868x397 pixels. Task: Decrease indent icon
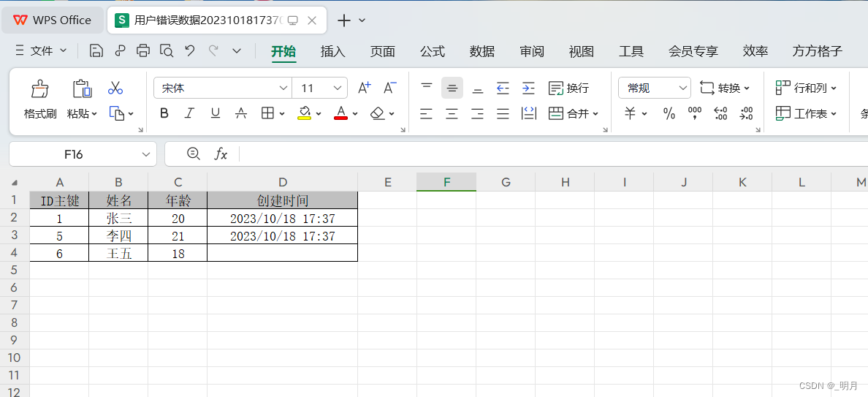click(x=503, y=88)
